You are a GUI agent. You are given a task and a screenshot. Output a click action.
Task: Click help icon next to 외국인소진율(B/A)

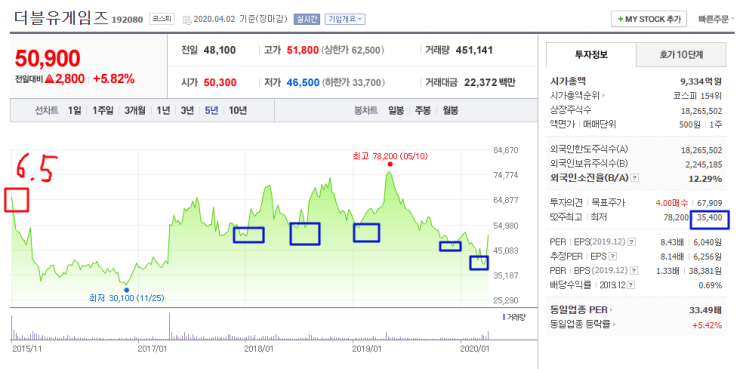tap(635, 178)
